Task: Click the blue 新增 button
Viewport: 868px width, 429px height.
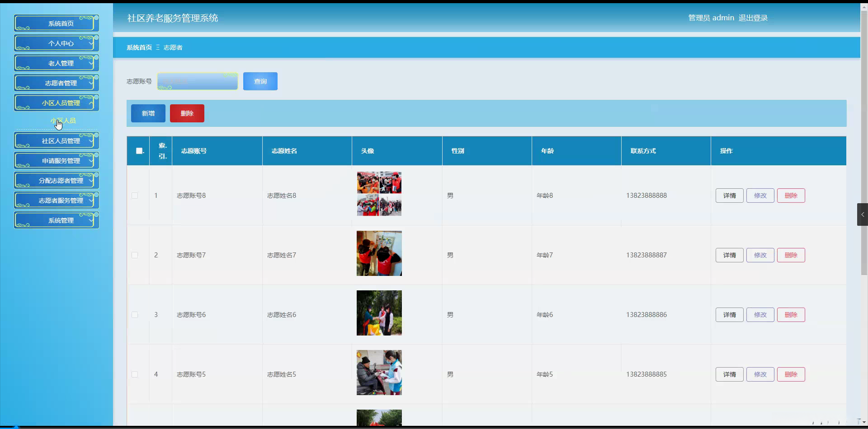Action: coord(148,113)
